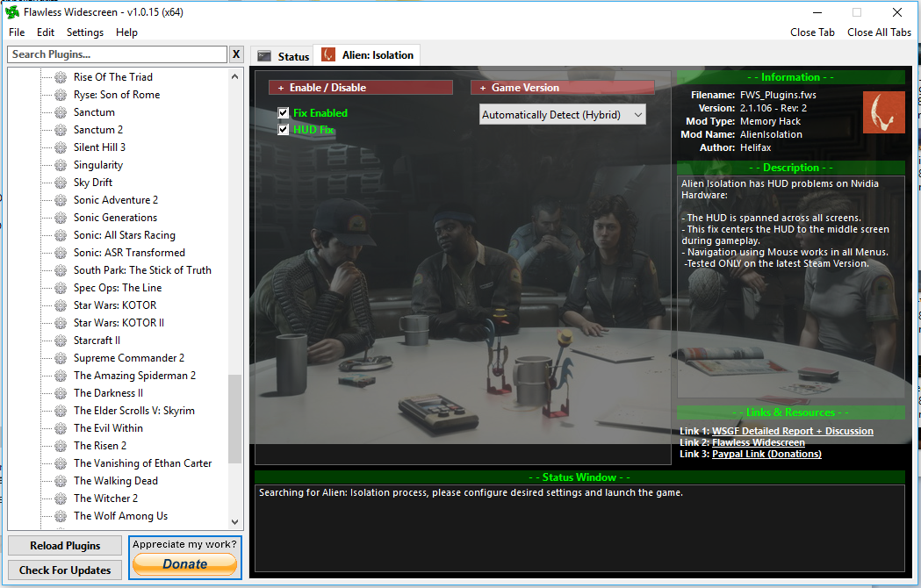The width and height of the screenshot is (921, 588).
Task: Click the orange Donate button
Action: 184,564
